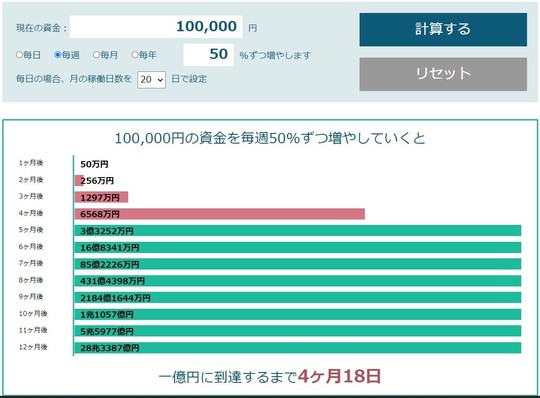540x398 pixels.
Task: Click the 431億4398万円 green bar
Action: pos(298,281)
